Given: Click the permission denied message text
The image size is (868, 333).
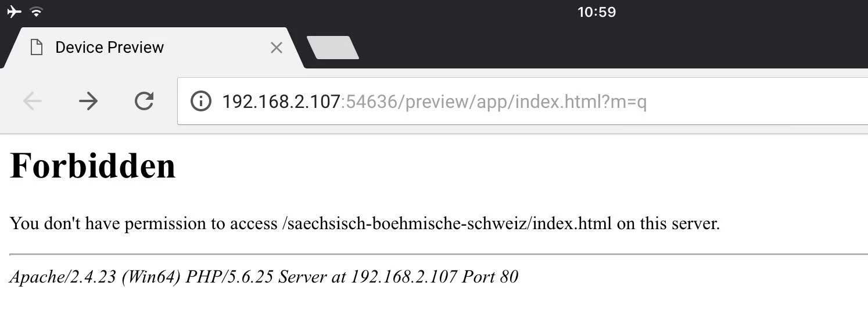Looking at the screenshot, I should tap(365, 223).
